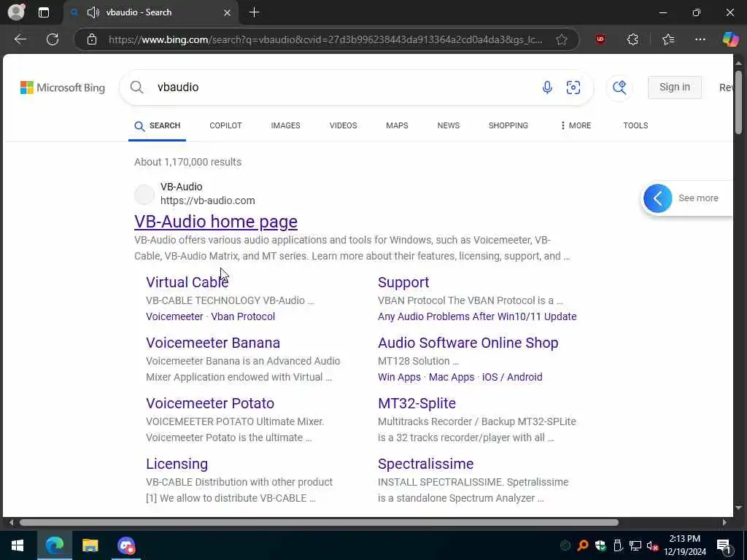Click the search magnifier in Bing box
The image size is (747, 560).
[x=136, y=87]
